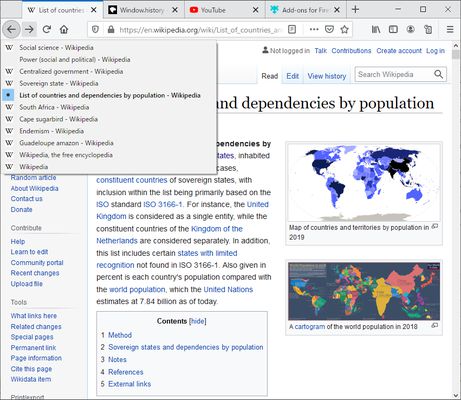Toggle Reader View icon in address bar

point(292,30)
